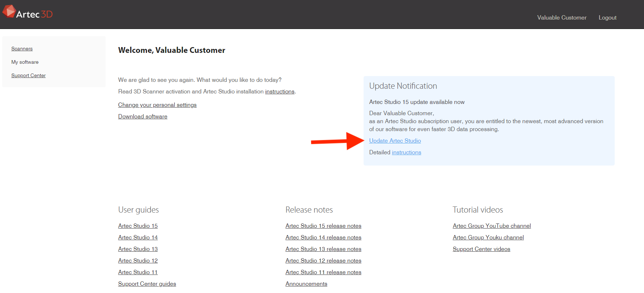Open Scanners in the sidebar
Screen dimensions: 644x293
[22, 49]
